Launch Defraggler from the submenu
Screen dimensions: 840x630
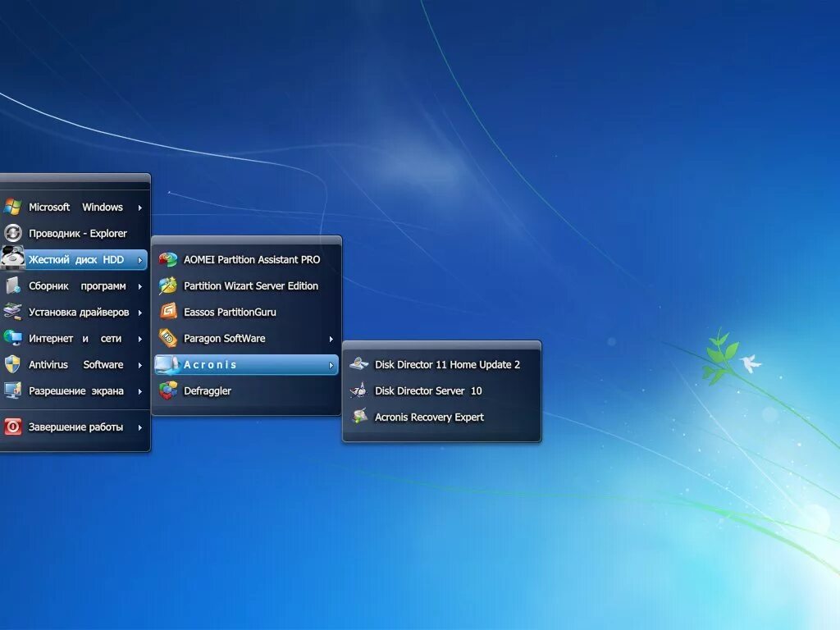[x=246, y=390]
